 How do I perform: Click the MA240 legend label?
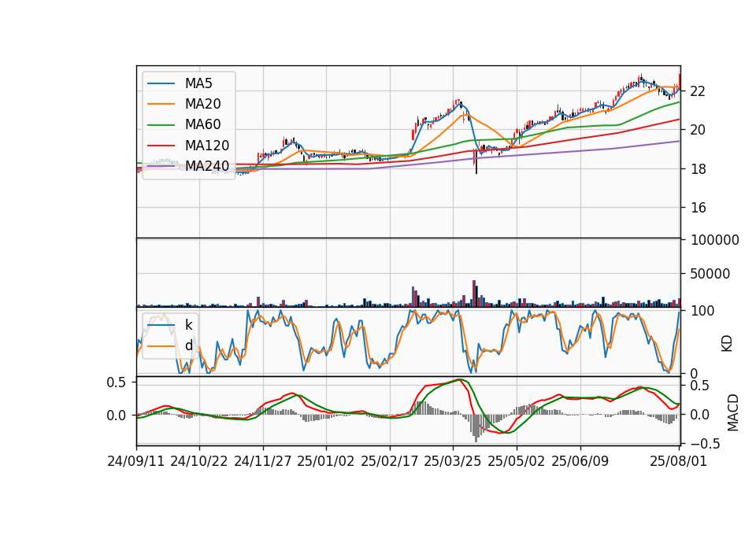click(207, 166)
